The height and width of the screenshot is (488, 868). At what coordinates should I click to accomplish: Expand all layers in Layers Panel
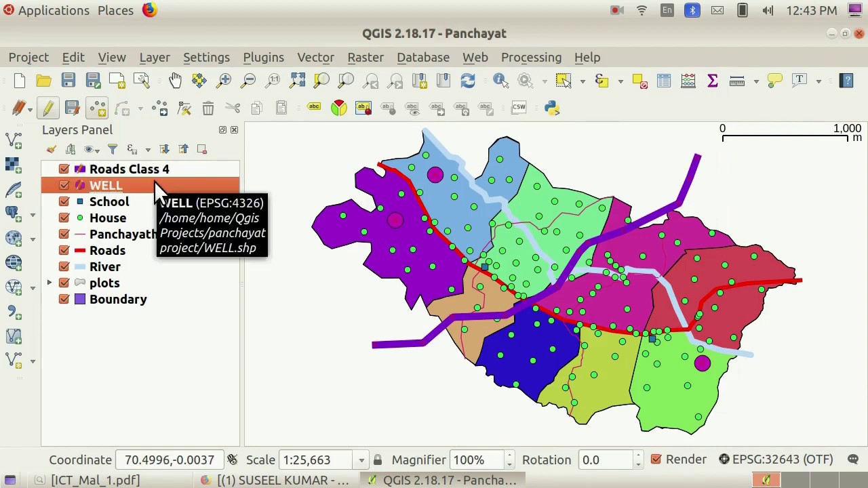[164, 149]
